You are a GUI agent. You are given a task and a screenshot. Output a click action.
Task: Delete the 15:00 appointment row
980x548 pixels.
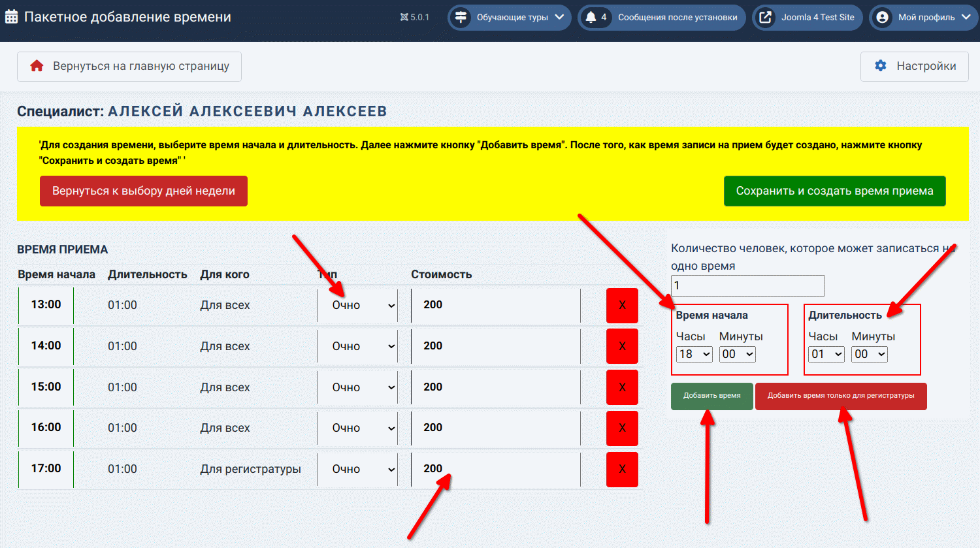click(x=621, y=387)
